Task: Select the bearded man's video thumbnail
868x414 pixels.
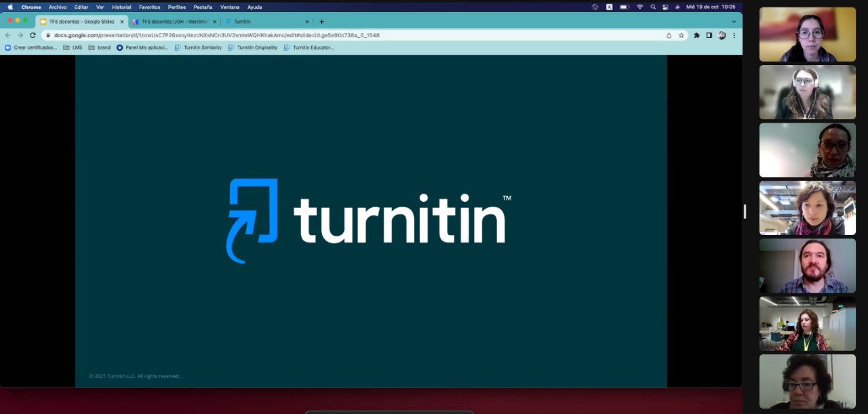Action: click(808, 266)
